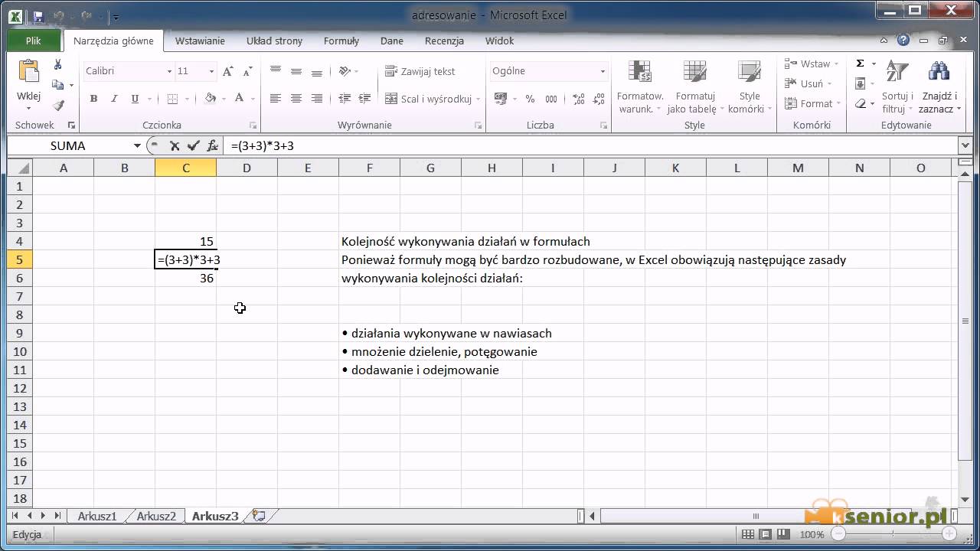Click the Clear eraser icon
The image size is (980, 551).
tap(861, 104)
